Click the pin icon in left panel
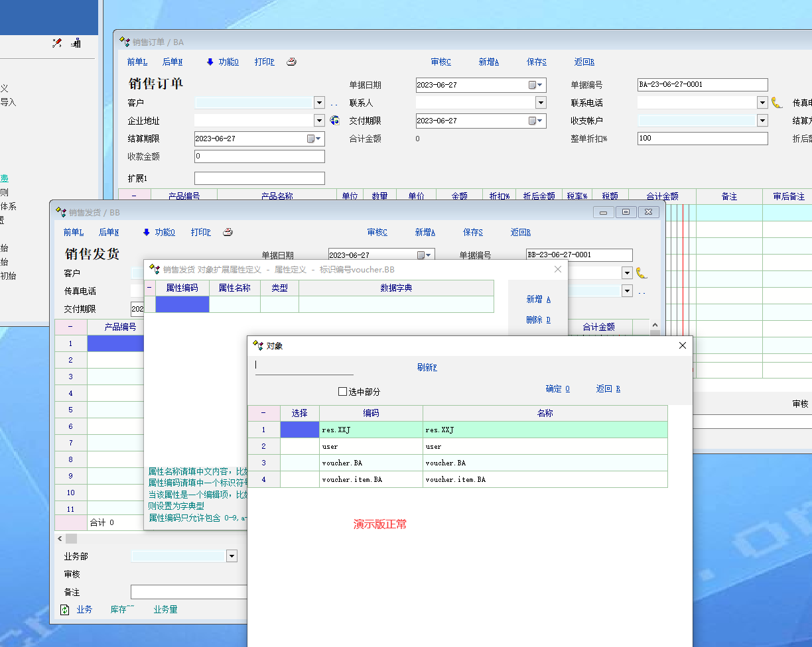 (57, 43)
